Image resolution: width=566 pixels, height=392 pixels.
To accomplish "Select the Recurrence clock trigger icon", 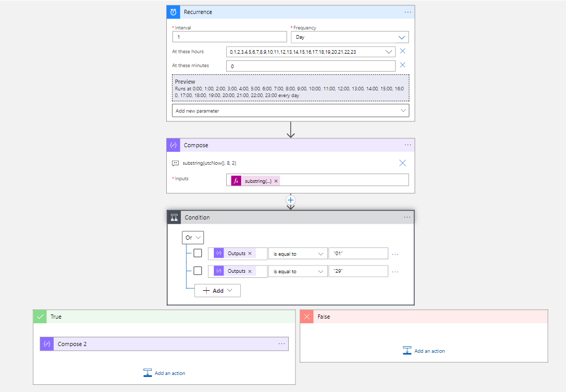I will coord(173,11).
